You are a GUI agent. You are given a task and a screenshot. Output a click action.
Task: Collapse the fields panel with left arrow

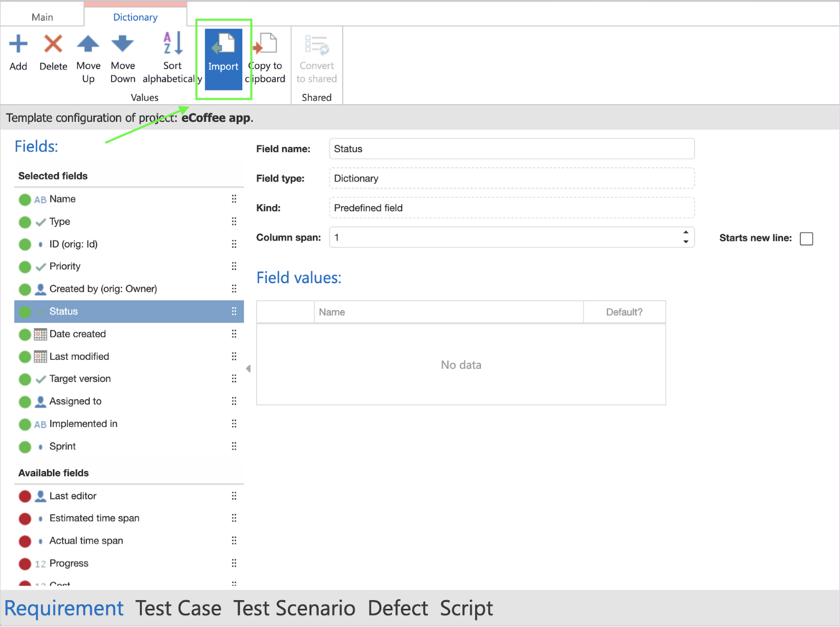[x=248, y=369]
